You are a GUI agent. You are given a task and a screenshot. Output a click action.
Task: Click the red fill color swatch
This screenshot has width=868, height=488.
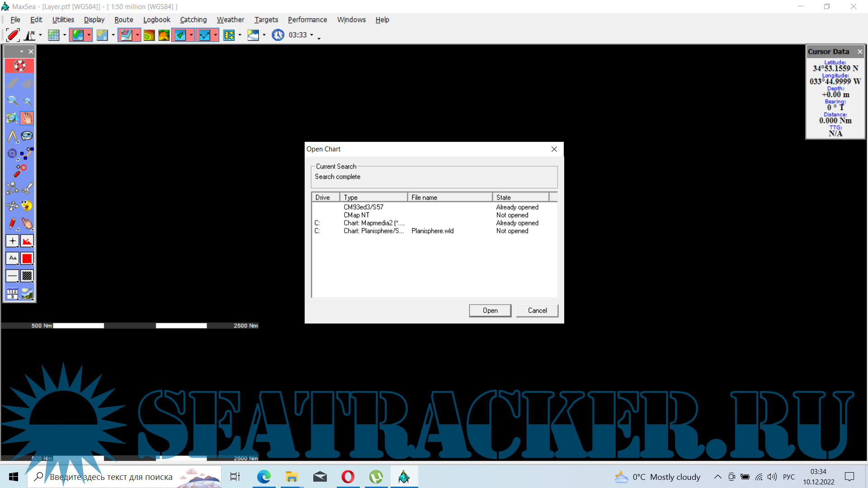27,258
